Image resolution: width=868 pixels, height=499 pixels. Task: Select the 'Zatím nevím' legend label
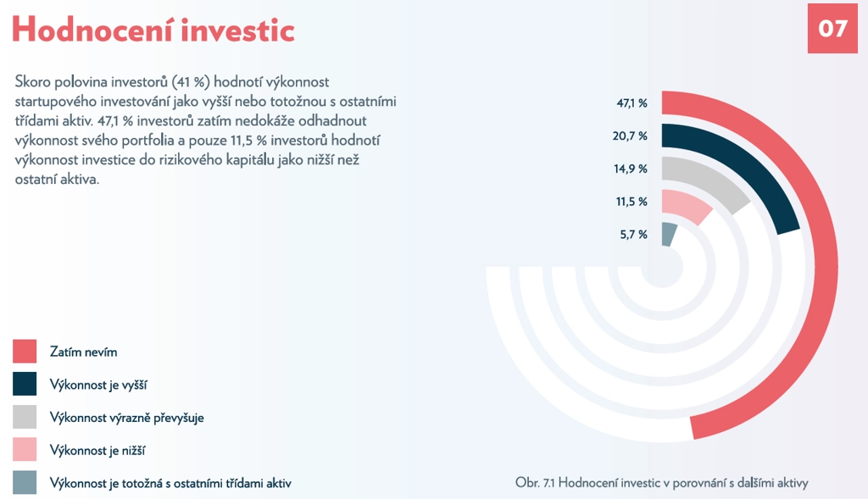click(x=84, y=352)
